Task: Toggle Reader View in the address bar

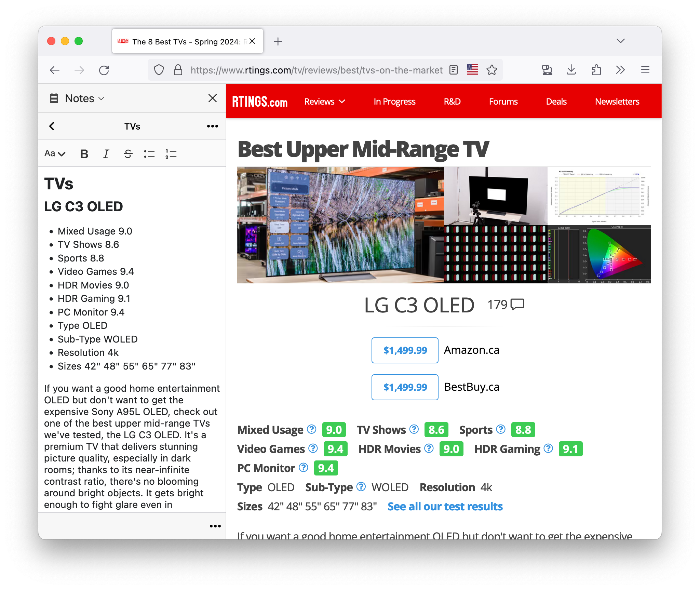Action: (454, 70)
